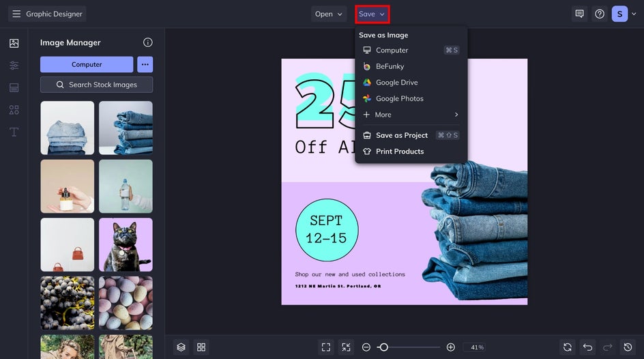Open the feedback comment icon
644x359 pixels.
(579, 14)
